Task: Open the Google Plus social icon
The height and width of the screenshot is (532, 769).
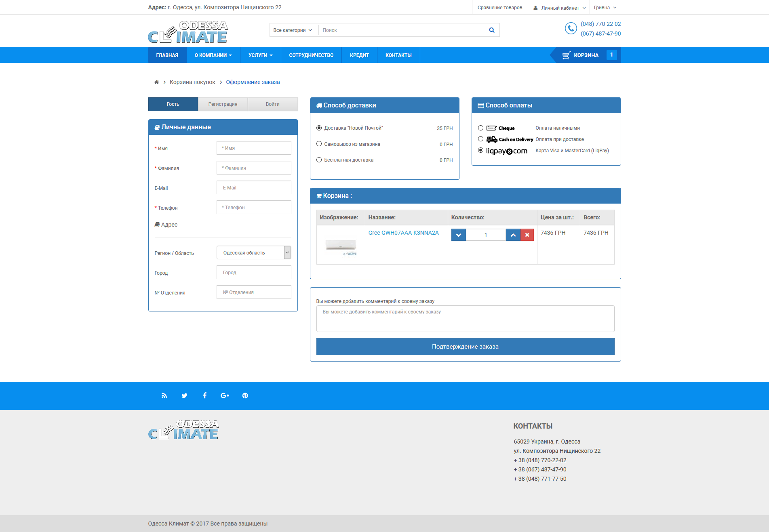Action: click(x=225, y=396)
